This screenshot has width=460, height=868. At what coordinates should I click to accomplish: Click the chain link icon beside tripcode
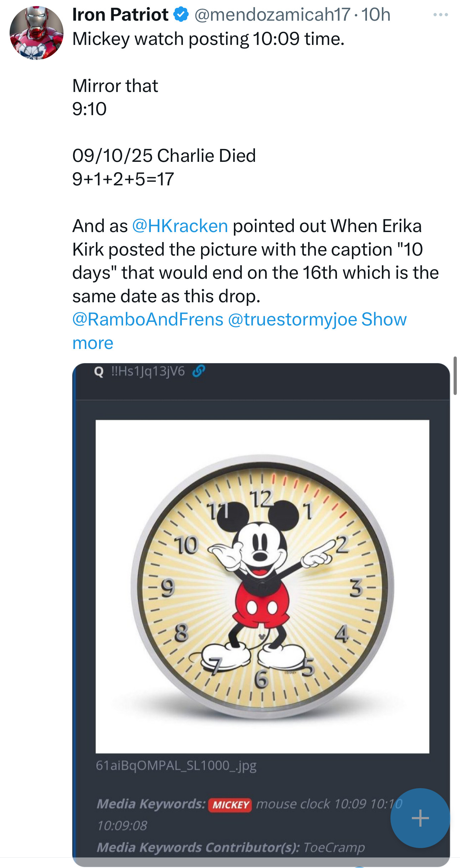[198, 371]
